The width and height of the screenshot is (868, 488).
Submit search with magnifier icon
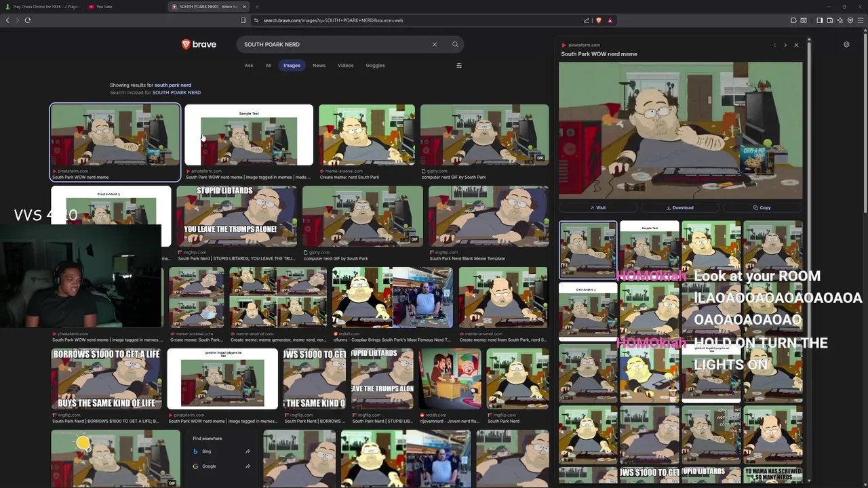[x=455, y=45]
